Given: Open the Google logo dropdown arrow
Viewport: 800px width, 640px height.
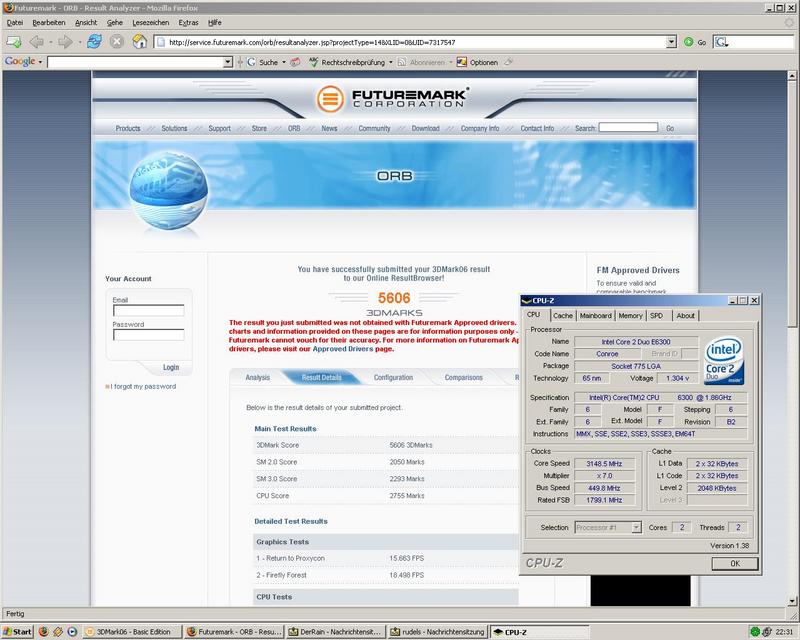Looking at the screenshot, I should pos(40,62).
